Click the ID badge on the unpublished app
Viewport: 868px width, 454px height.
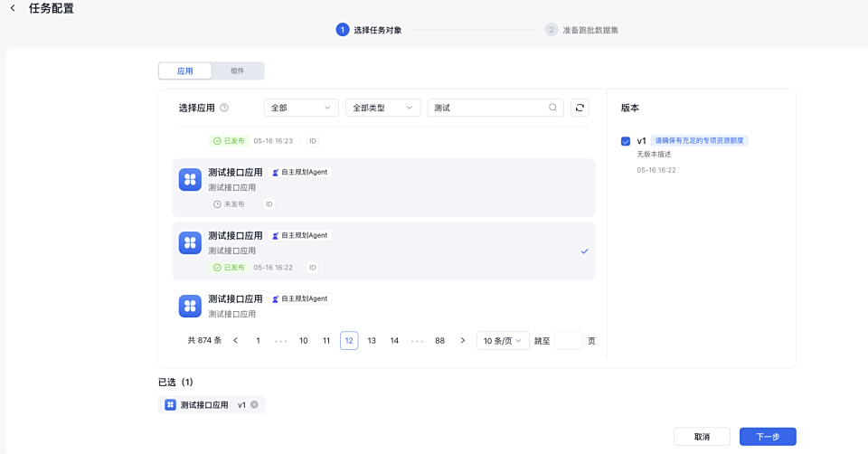pyautogui.click(x=269, y=204)
